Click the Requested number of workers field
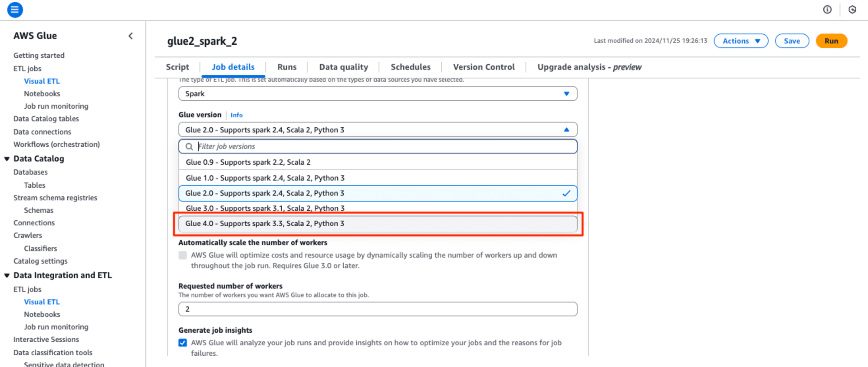Viewport: 868px width, 367px height. pyautogui.click(x=378, y=309)
